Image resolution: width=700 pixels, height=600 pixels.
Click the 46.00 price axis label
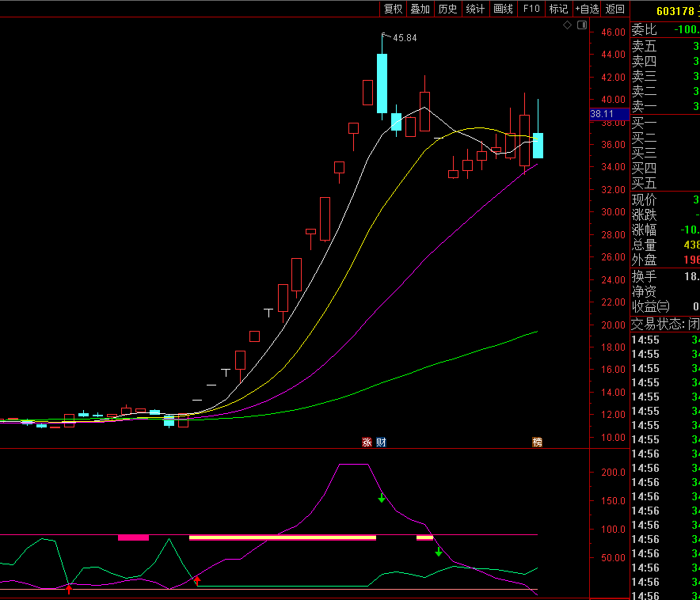[614, 32]
